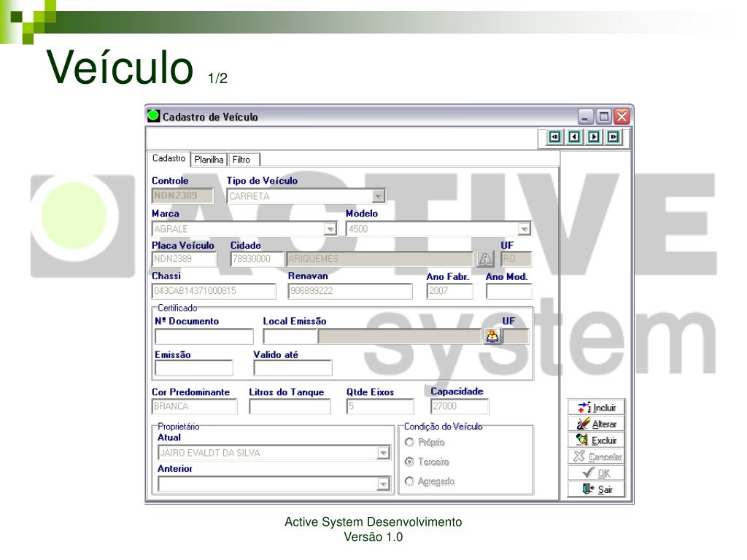This screenshot has width=747, height=560.
Task: Maximize the Cadastro de Veículo window
Action: [603, 116]
